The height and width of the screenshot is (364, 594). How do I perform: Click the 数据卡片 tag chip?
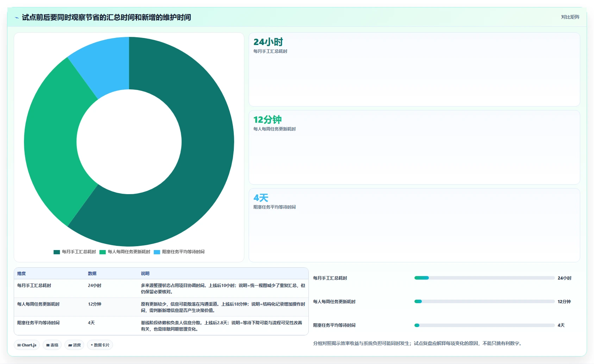100,345
